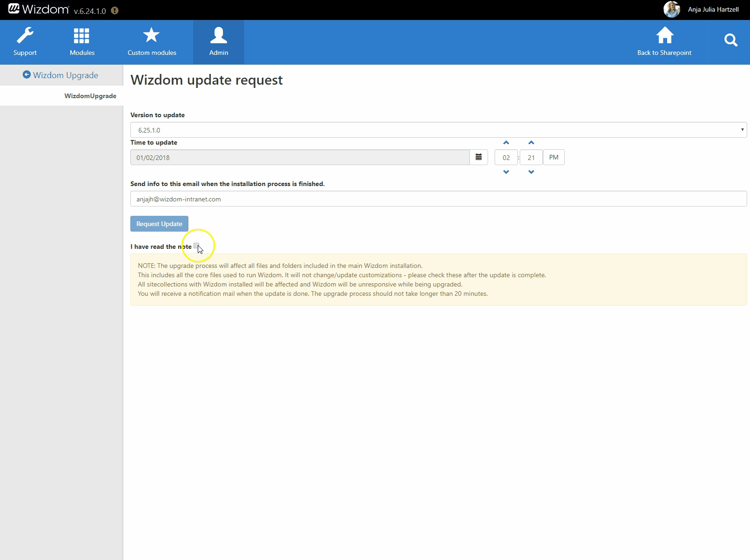The height and width of the screenshot is (560, 750).
Task: Click the date field 01/02/2018
Action: 300,157
